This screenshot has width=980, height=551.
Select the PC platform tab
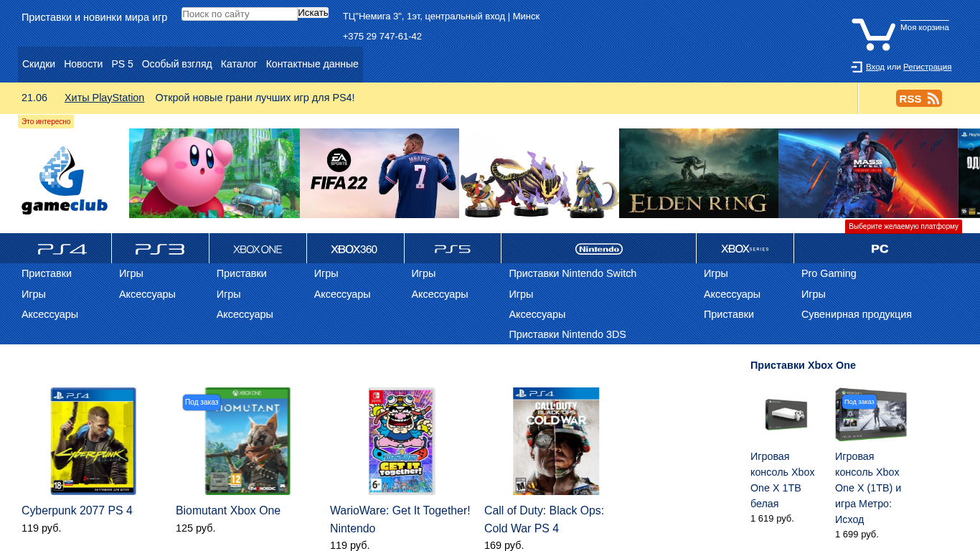(880, 249)
